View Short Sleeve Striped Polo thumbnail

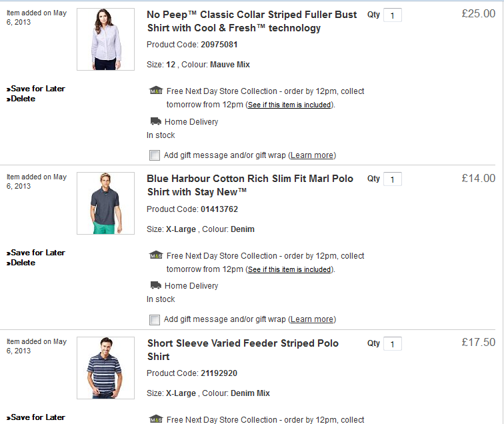pyautogui.click(x=105, y=368)
